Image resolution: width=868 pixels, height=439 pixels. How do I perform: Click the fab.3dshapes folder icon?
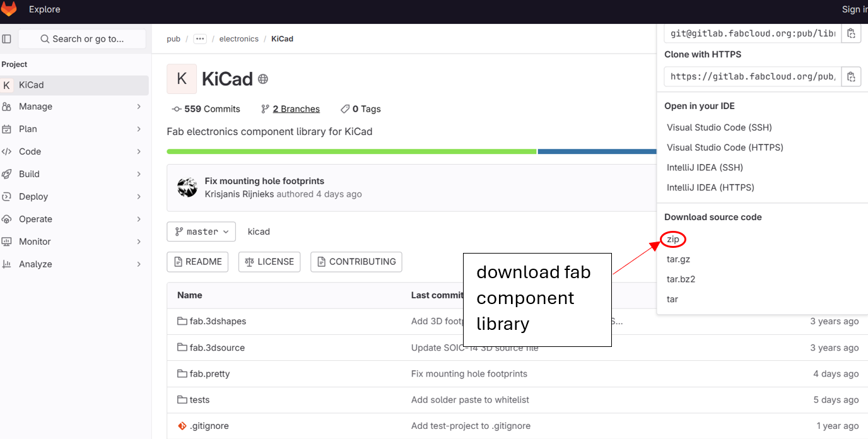click(182, 321)
